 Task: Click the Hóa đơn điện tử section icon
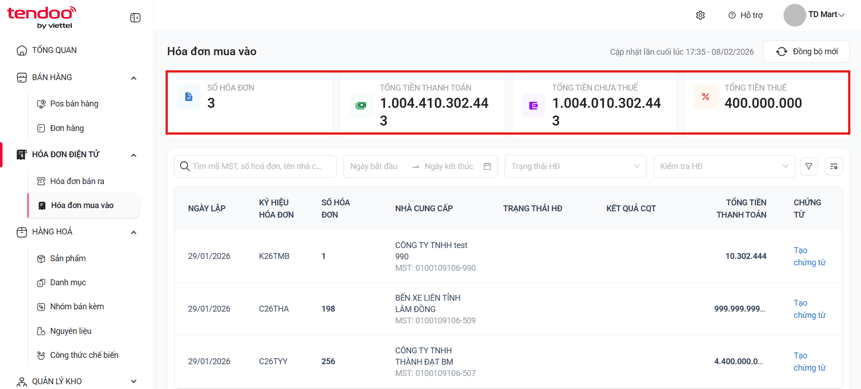[x=21, y=155]
